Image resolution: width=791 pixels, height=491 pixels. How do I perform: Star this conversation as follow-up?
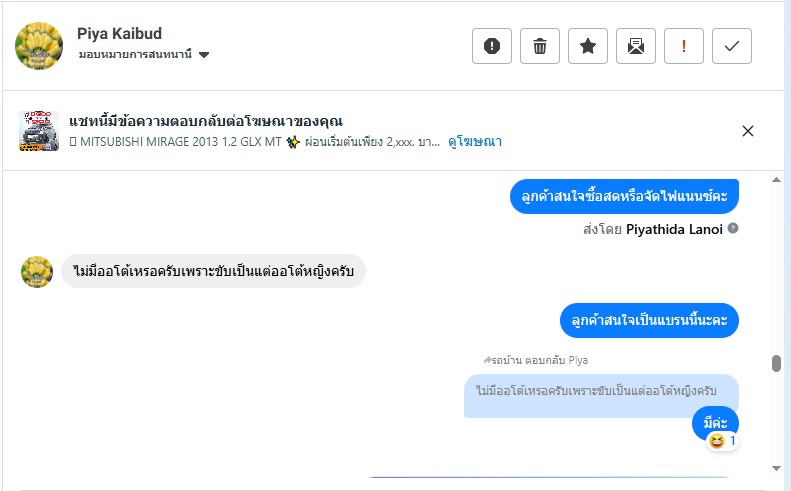click(588, 46)
